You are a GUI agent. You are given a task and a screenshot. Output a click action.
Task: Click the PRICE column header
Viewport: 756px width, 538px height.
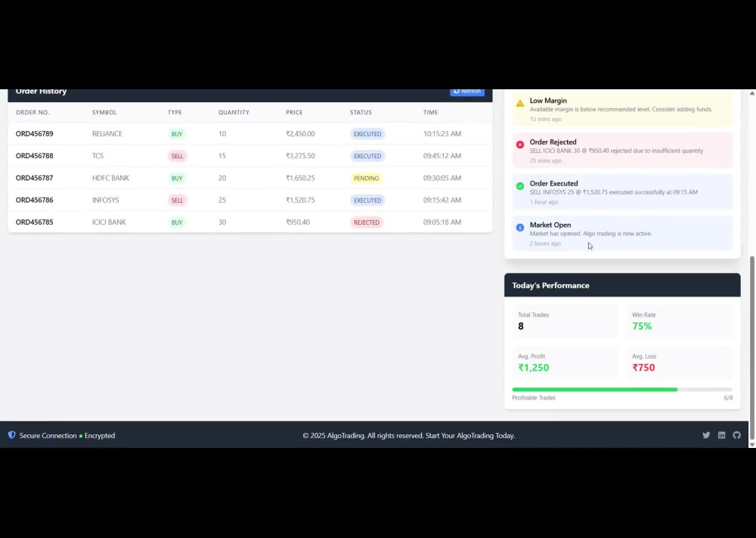(294, 113)
